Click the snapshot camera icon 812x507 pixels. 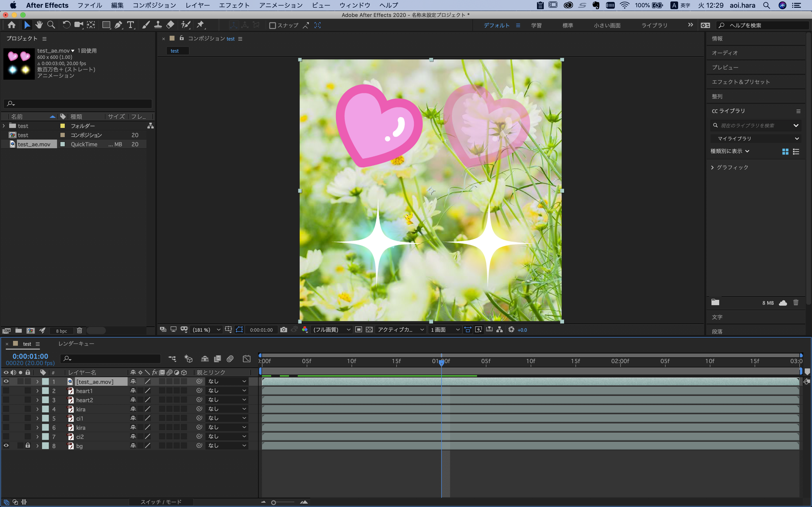click(283, 330)
